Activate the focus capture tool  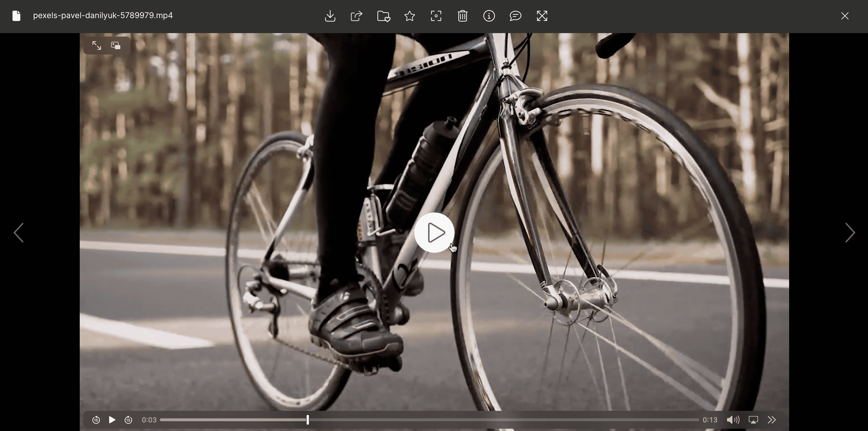(x=436, y=16)
